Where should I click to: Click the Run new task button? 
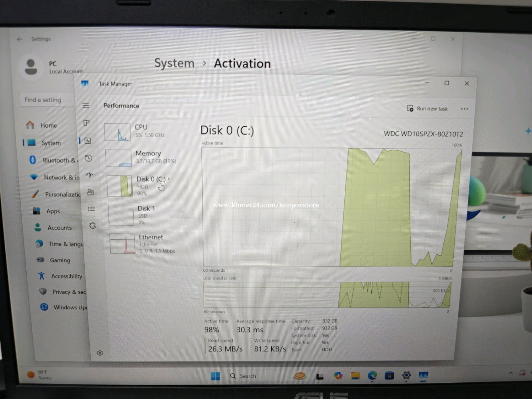427,109
